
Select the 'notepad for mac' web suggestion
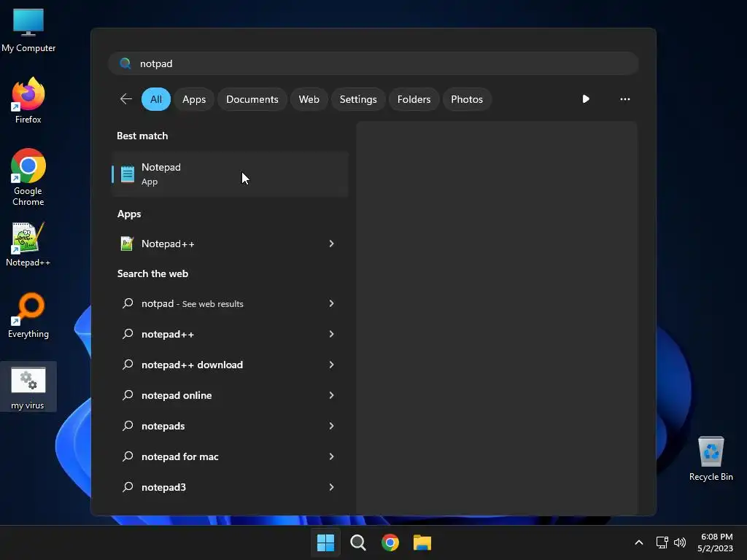230,456
